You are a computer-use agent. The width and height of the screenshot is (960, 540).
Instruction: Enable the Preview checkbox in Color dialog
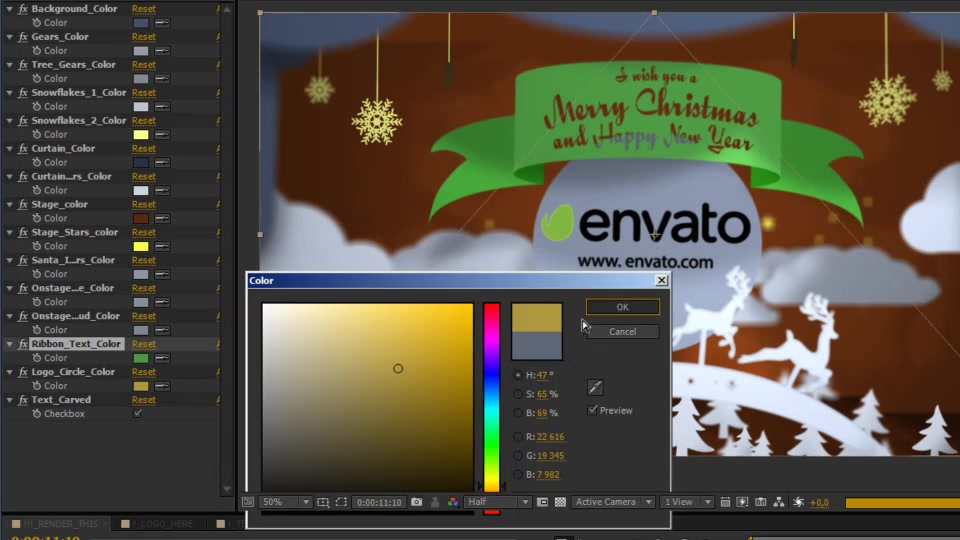pos(592,410)
